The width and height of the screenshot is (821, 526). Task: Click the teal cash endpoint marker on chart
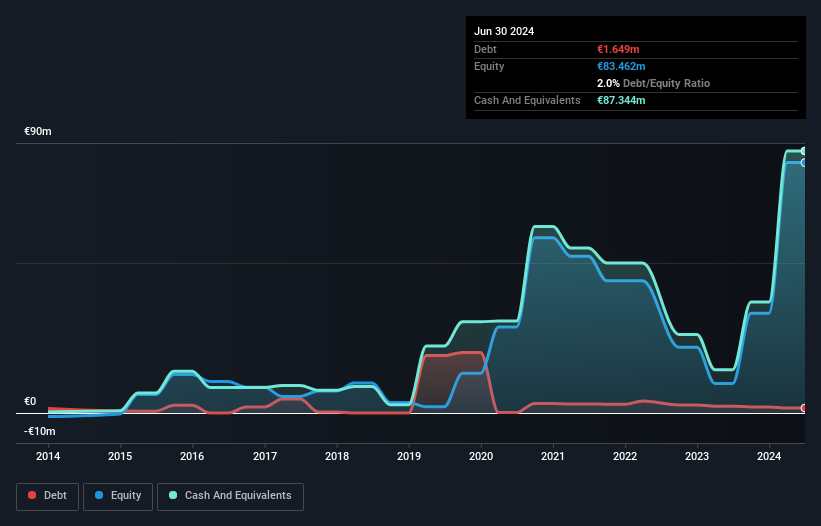[x=803, y=151]
